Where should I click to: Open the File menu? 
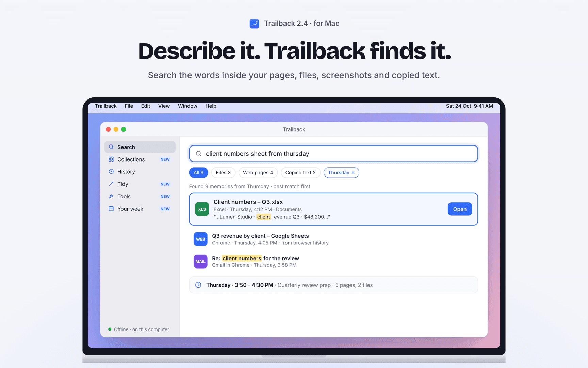click(x=129, y=106)
